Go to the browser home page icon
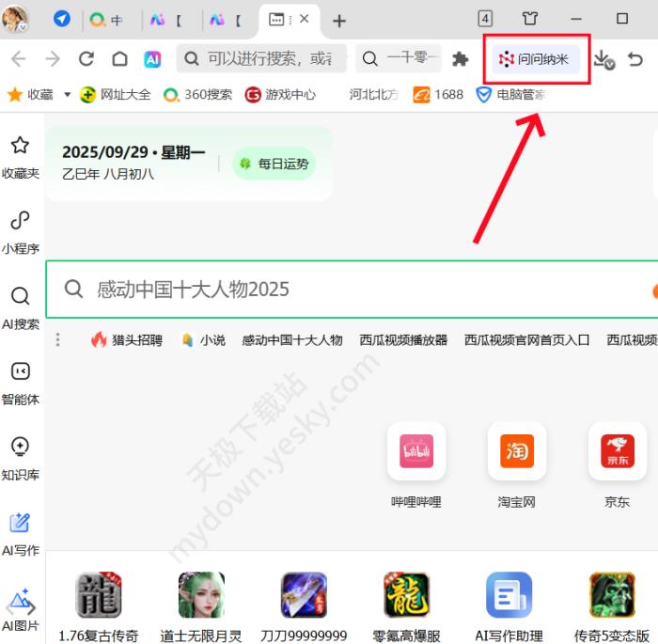 pos(119,59)
